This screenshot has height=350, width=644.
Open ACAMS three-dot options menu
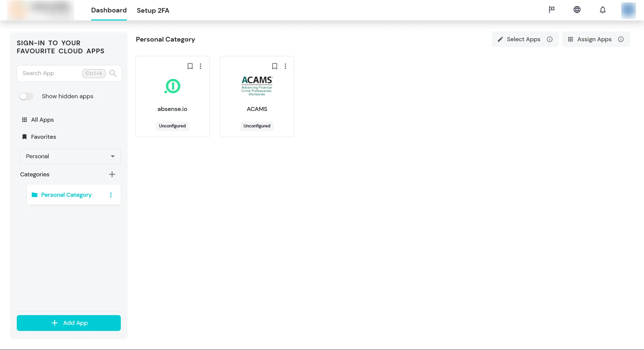pos(285,66)
